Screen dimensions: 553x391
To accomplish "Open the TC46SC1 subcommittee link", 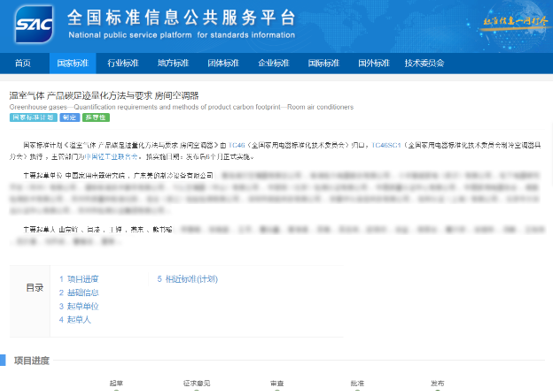I will [x=386, y=145].
